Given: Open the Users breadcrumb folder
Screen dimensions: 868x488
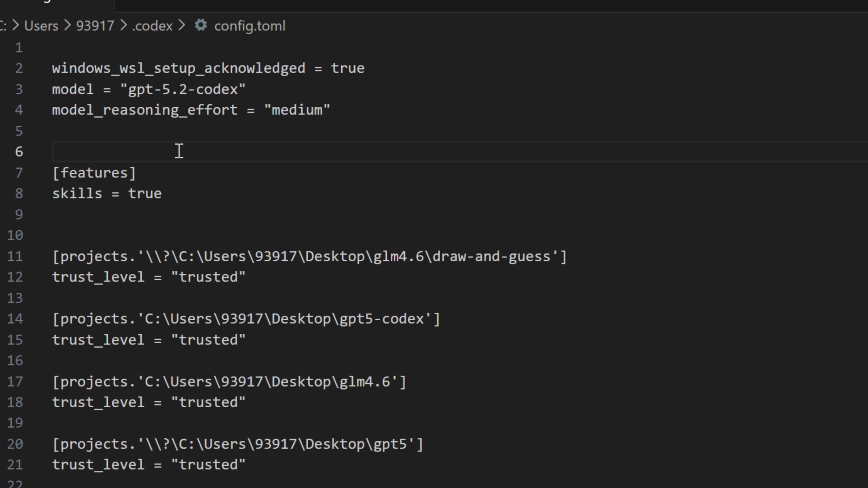Looking at the screenshot, I should pyautogui.click(x=41, y=26).
